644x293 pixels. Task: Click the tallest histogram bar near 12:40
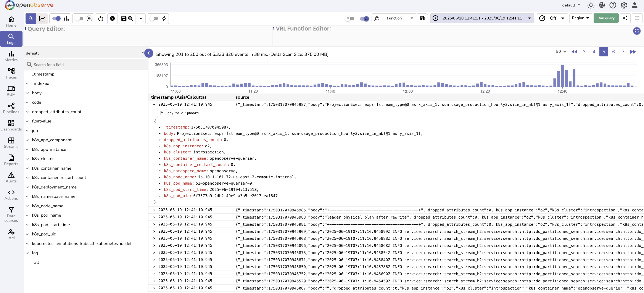pyautogui.click(x=562, y=76)
